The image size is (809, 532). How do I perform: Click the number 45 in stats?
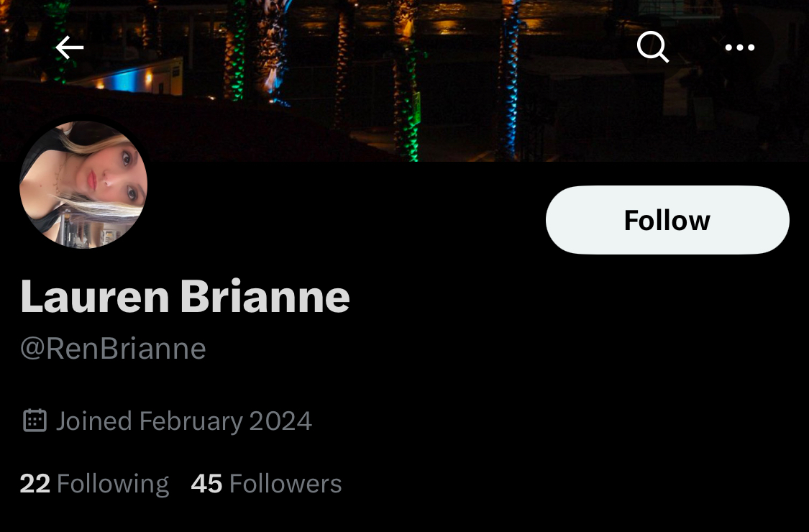pos(206,484)
